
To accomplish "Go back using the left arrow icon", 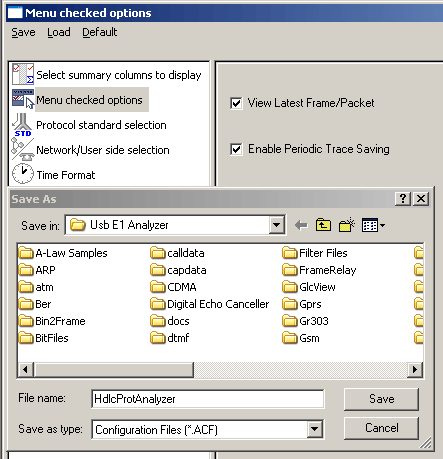I will point(301,225).
